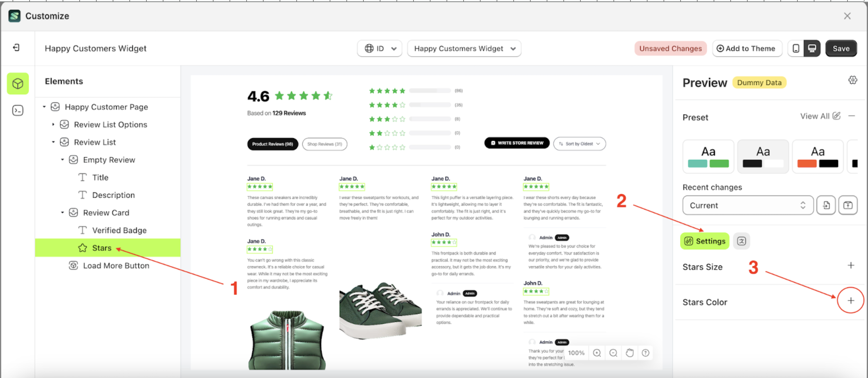Viewport: 868px width, 378px height.
Task: Click the zoom-in magnifier in the preview toolbar
Action: pyautogui.click(x=597, y=353)
